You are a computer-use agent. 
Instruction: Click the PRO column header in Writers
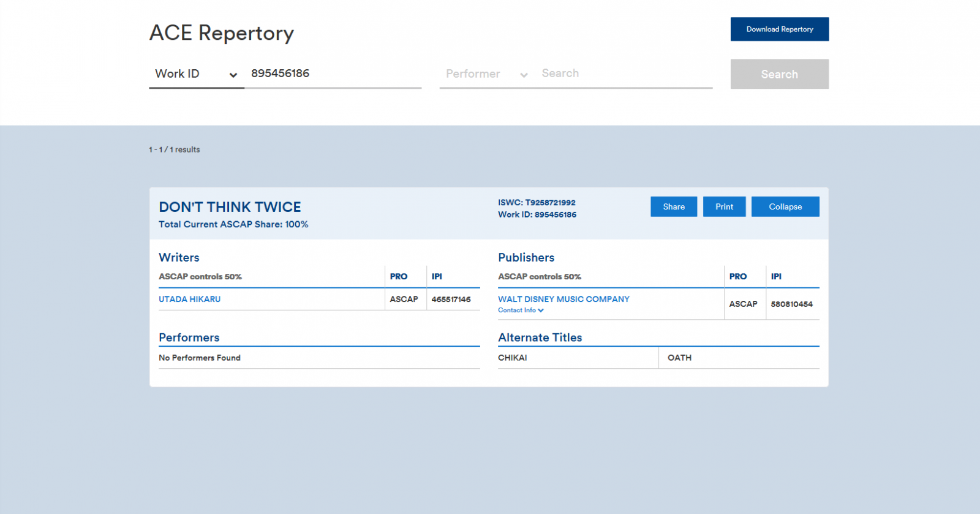pyautogui.click(x=399, y=277)
